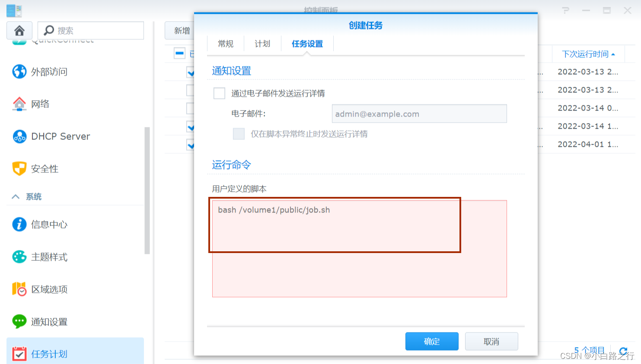Toggle the select-all checkbox in the task list header
This screenshot has height=364, width=641.
click(179, 54)
